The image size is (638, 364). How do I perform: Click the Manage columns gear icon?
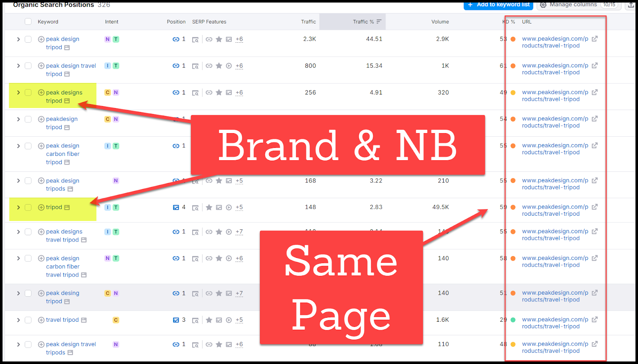tap(543, 5)
